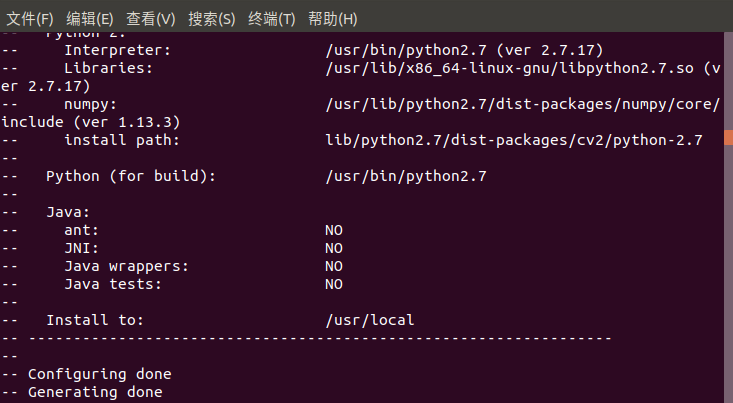Image resolution: width=733 pixels, height=403 pixels.
Task: Click the scrollbar track below the thumb
Action: point(728,271)
